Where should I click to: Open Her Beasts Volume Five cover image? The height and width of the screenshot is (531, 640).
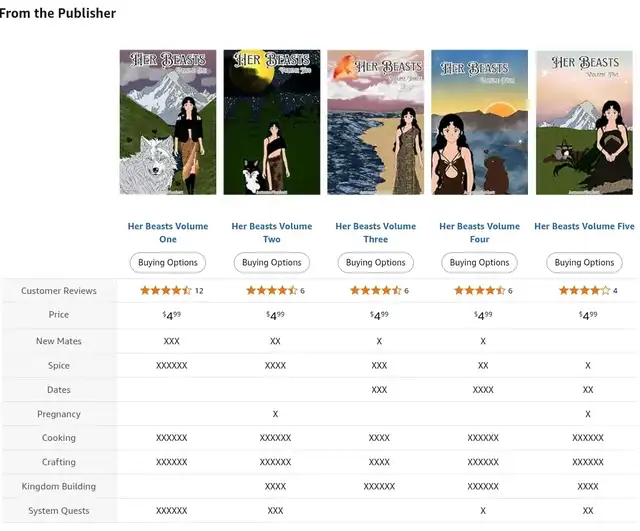coord(584,122)
